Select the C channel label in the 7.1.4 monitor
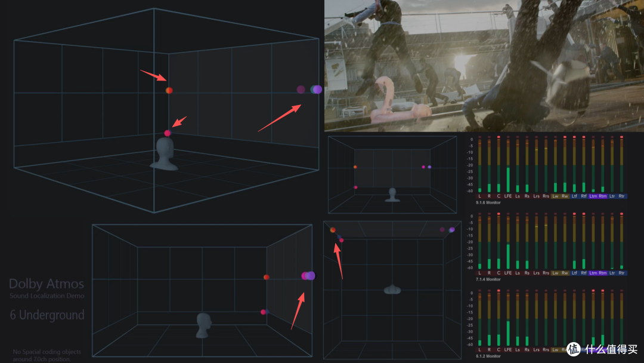This screenshot has width=644, height=363. click(x=499, y=273)
